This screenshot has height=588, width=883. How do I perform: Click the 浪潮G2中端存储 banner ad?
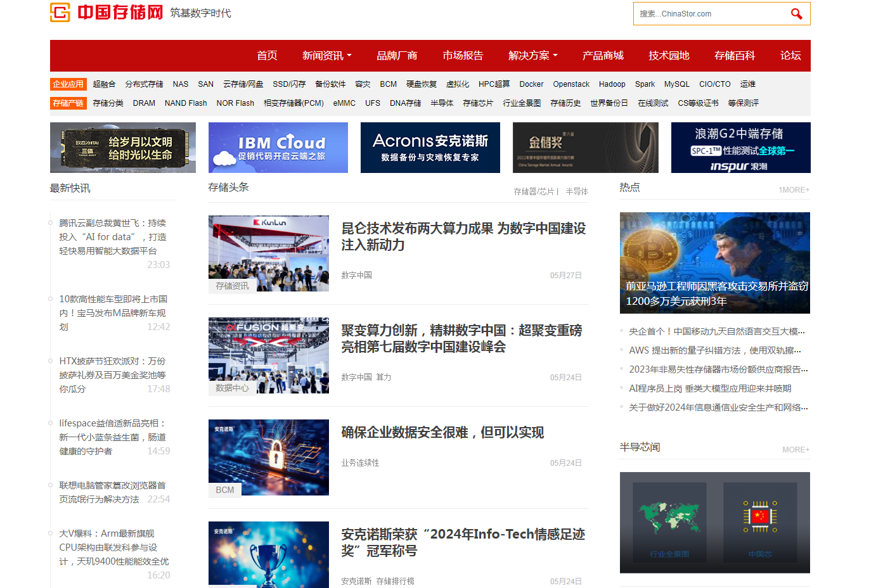pos(741,148)
